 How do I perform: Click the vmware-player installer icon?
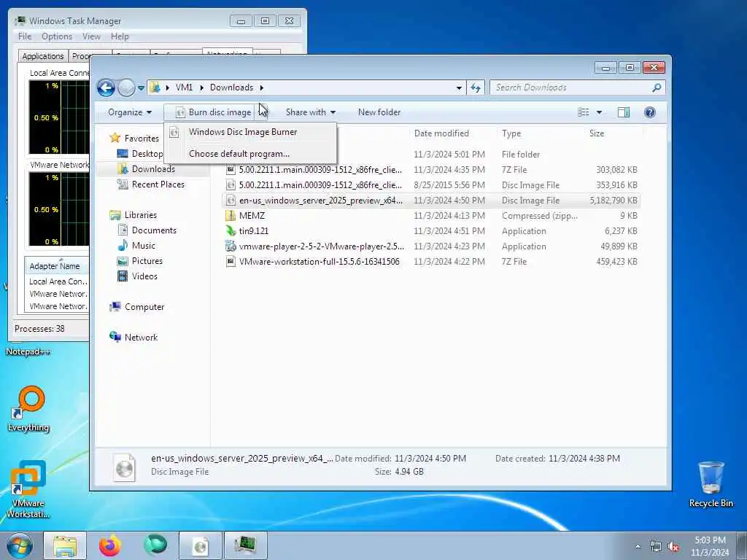point(231,246)
